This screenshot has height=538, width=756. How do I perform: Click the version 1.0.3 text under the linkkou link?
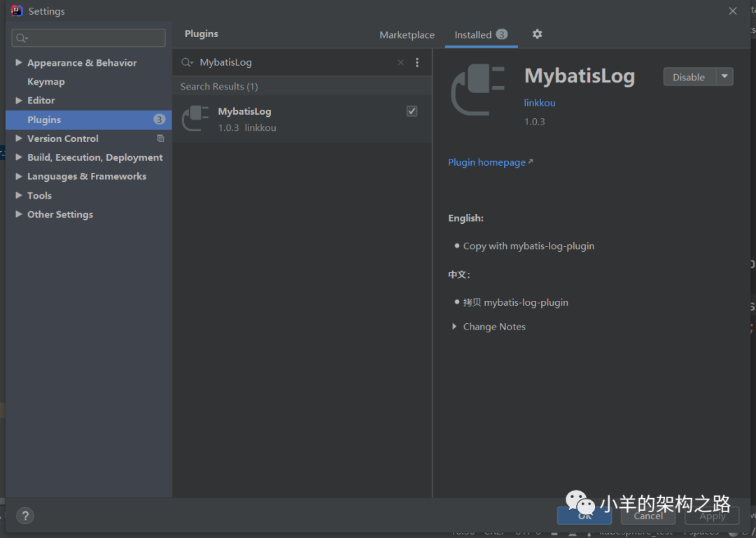pyautogui.click(x=535, y=122)
